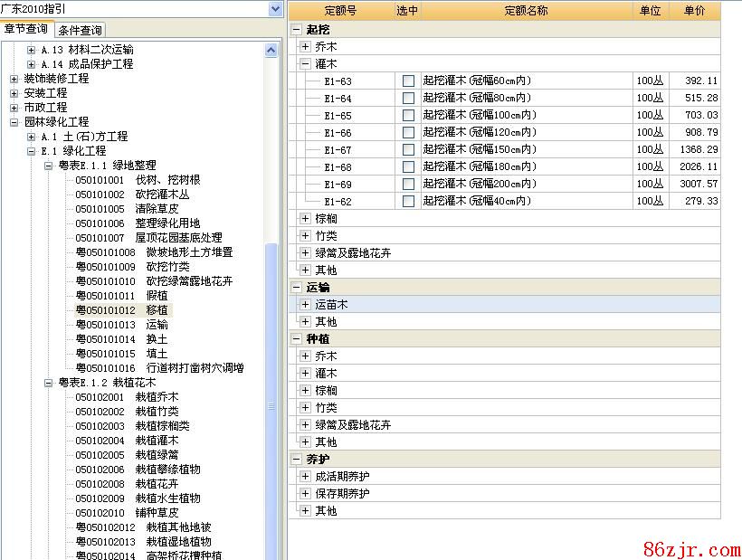This screenshot has width=742, height=560.
Task: Tick the checkbox for quota E1-63
Action: [408, 81]
